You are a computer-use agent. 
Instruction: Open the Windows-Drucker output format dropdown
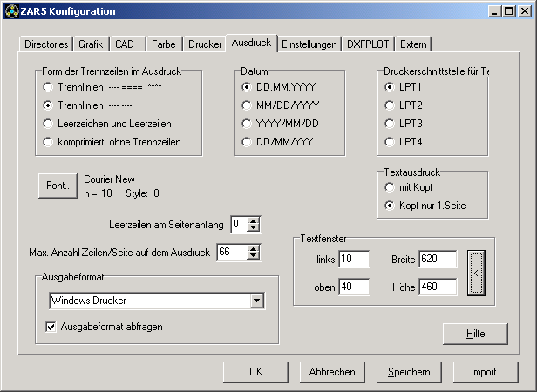(x=255, y=301)
